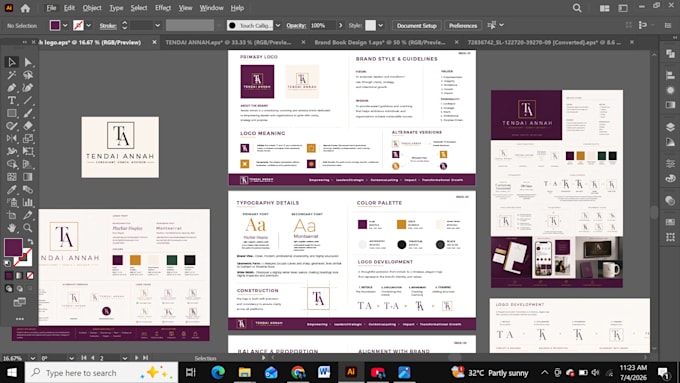Viewport: 680px width, 383px height.
Task: Pick the Eyedropper tool
Action: (x=12, y=190)
